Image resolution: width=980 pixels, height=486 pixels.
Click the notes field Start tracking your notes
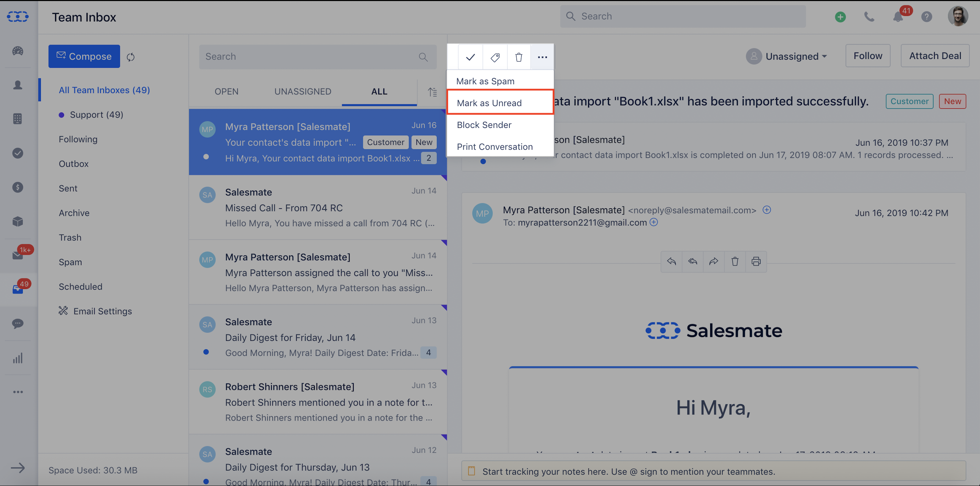point(713,471)
